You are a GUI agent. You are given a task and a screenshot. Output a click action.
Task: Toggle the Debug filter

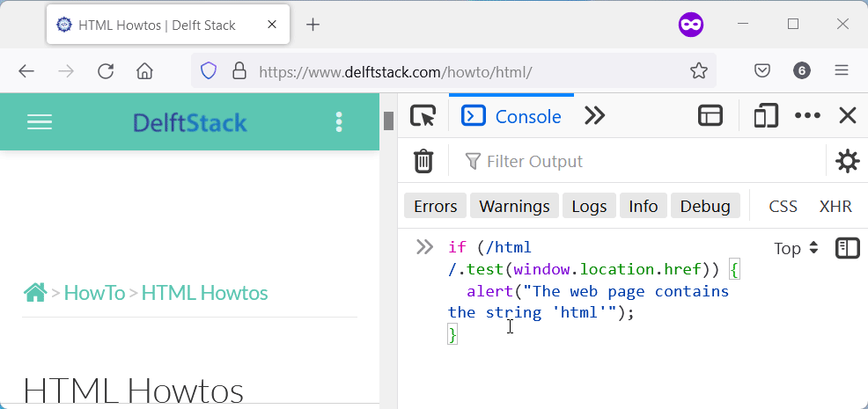click(705, 207)
